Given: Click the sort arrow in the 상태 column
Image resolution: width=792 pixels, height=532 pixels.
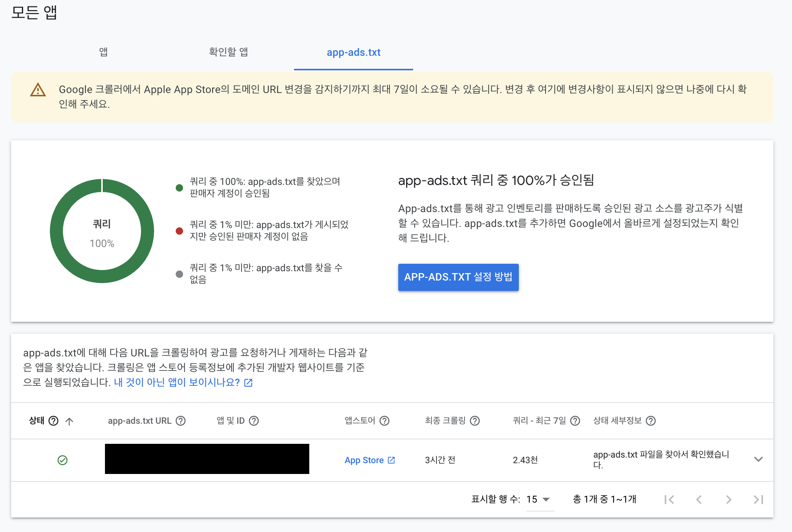Looking at the screenshot, I should [x=69, y=421].
